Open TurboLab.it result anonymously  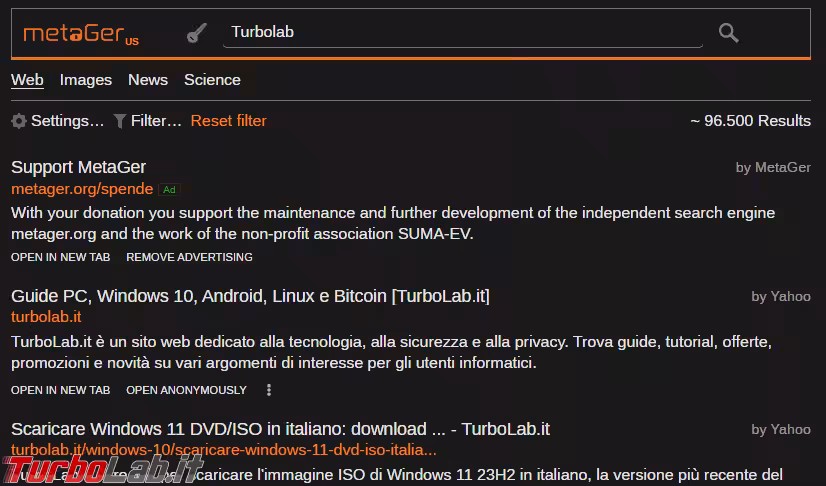[x=186, y=390]
